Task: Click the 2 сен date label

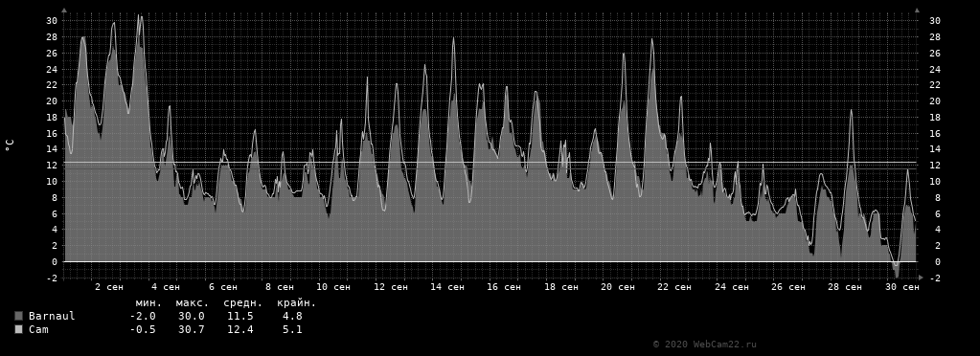Action: click(x=109, y=287)
